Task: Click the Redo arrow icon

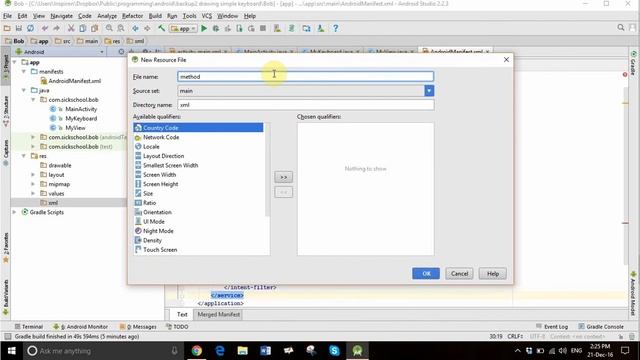Action: point(56,28)
